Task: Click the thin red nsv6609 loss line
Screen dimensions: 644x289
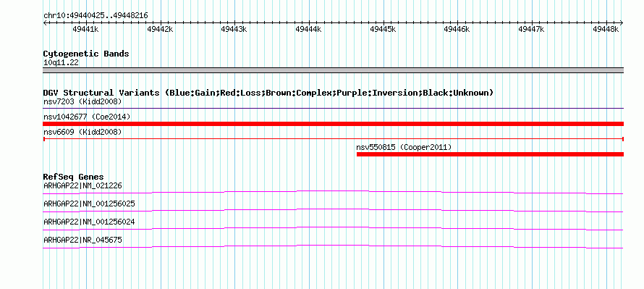Action: tap(333, 139)
